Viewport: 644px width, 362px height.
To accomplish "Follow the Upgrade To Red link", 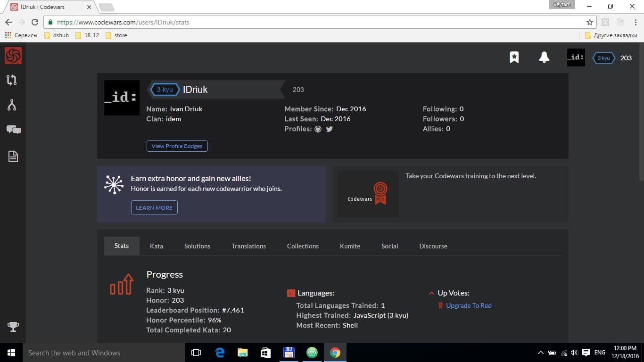I will coord(469,305).
